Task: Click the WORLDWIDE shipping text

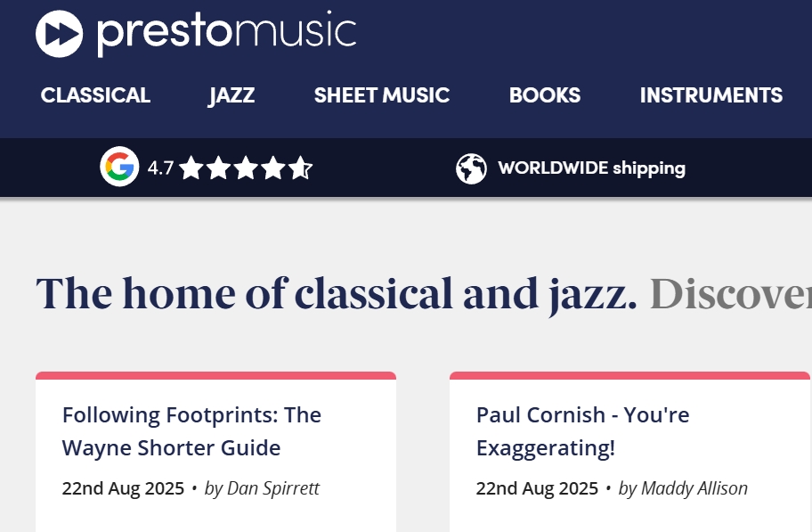Action: coord(591,168)
